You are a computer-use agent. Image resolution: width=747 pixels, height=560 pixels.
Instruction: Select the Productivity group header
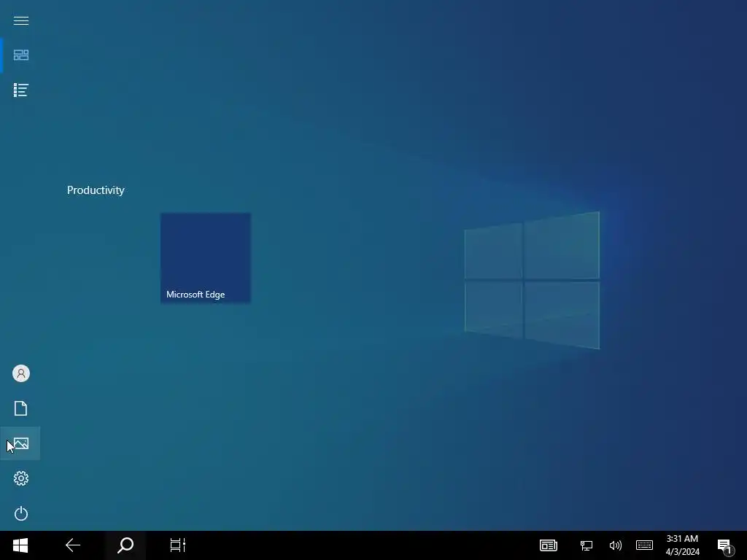click(96, 190)
